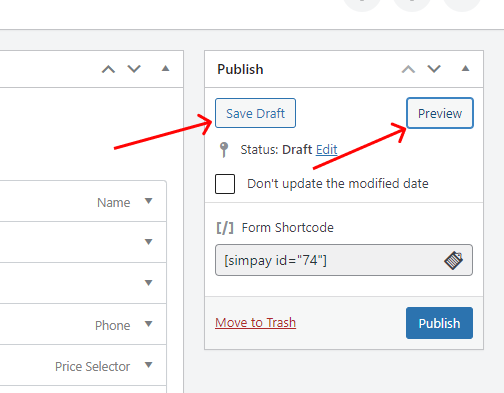Viewport: 504px width, 393px height.
Task: Enable Don't update the modified date
Action: pyautogui.click(x=225, y=184)
